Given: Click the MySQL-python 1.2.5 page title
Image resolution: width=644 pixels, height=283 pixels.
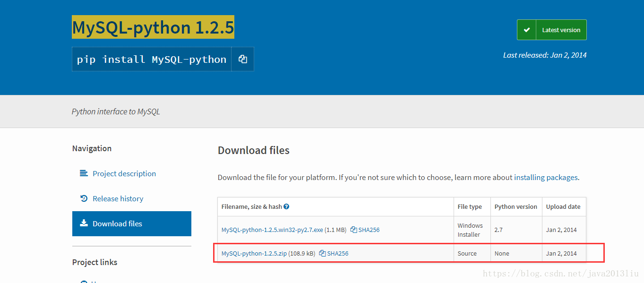Looking at the screenshot, I should (x=153, y=28).
